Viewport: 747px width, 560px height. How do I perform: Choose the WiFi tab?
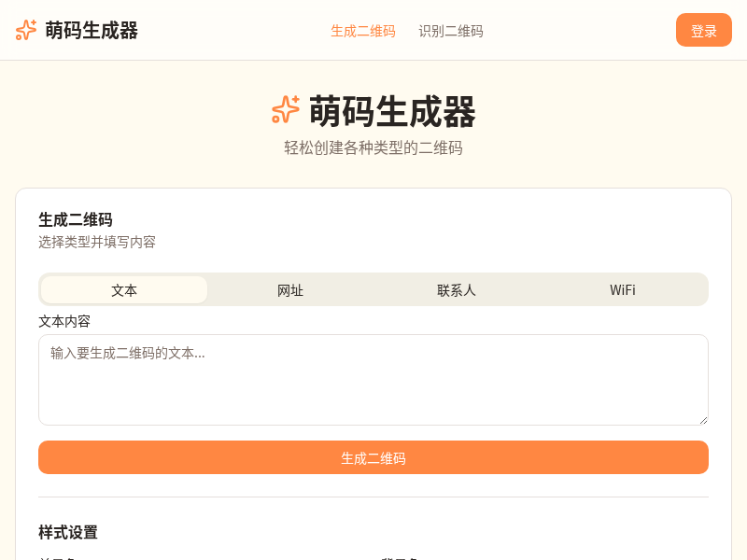623,290
